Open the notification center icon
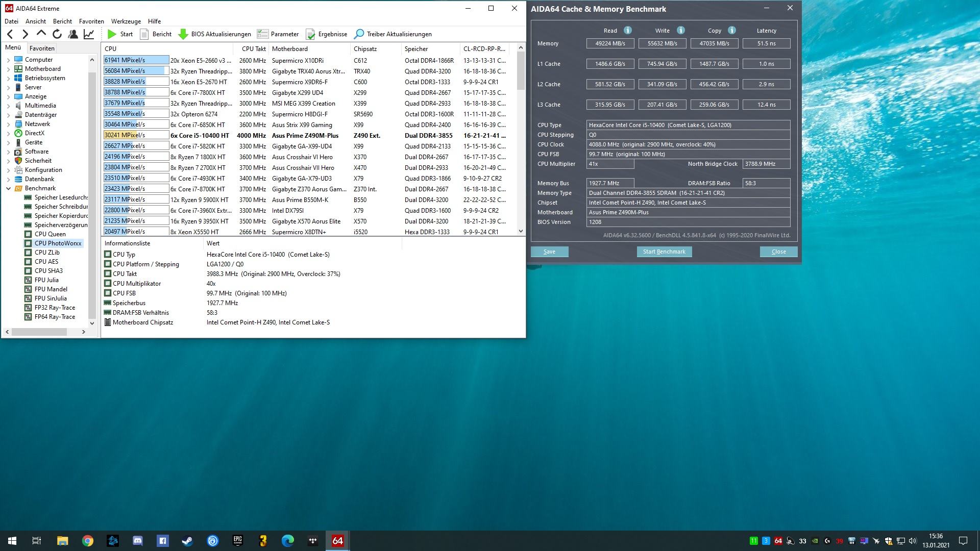 (x=963, y=541)
